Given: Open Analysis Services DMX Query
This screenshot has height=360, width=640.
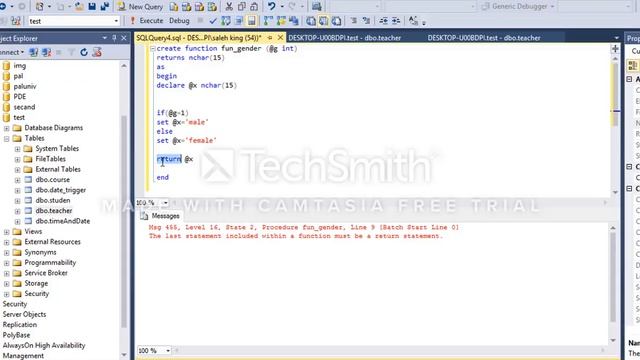Looking at the screenshot, I should coord(199,7).
